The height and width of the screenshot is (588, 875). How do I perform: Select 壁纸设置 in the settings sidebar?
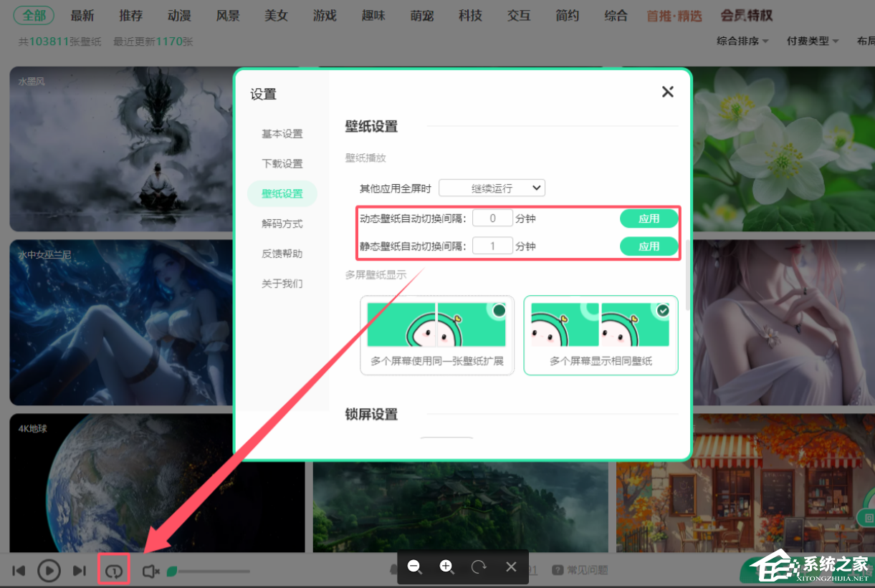tap(282, 194)
